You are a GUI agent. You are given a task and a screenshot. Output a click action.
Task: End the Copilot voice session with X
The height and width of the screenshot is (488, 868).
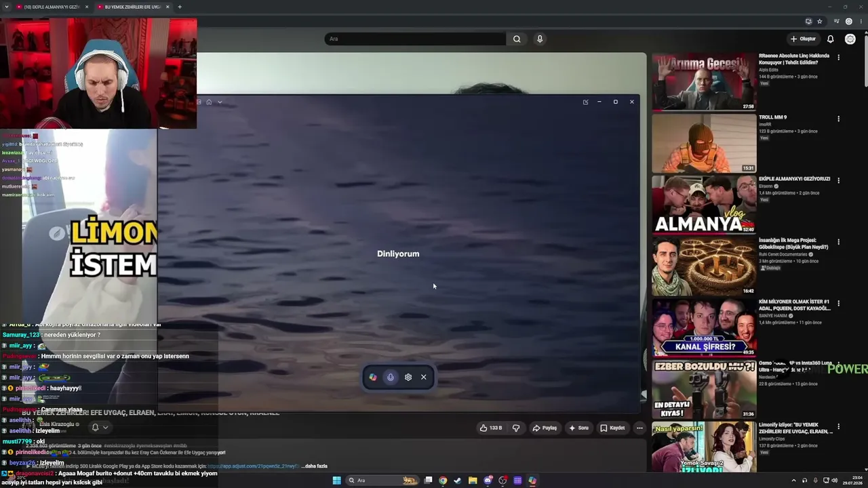[x=424, y=378]
